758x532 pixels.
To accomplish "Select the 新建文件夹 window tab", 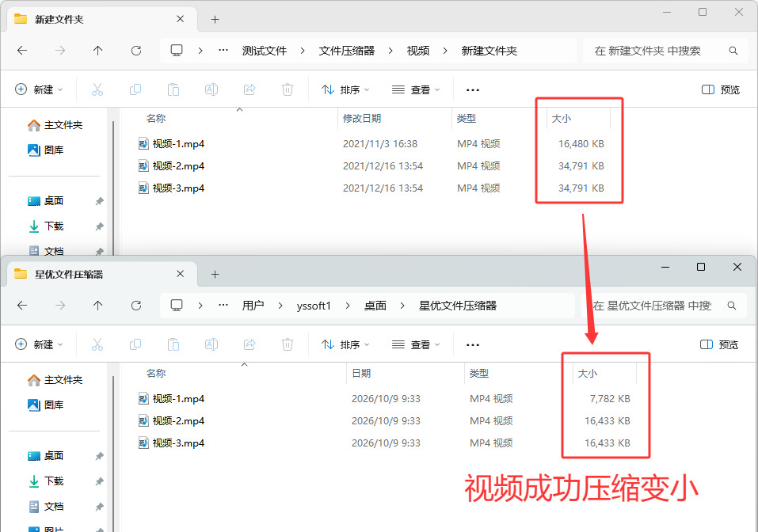I will (101, 19).
